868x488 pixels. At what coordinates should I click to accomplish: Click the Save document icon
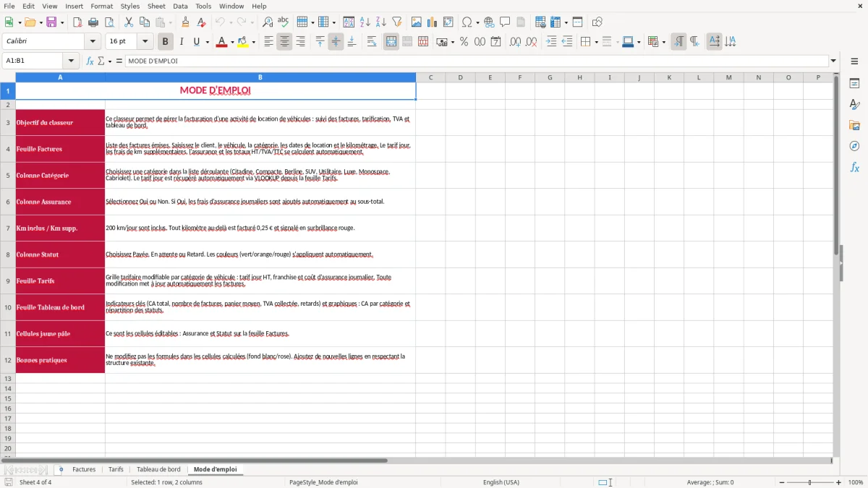pyautogui.click(x=51, y=22)
